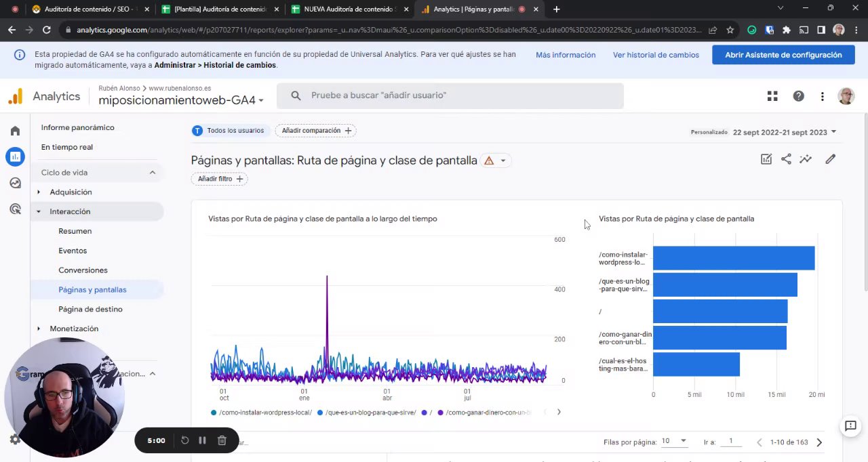Open the date range dropdown
This screenshot has height=462, width=868.
[785, 132]
